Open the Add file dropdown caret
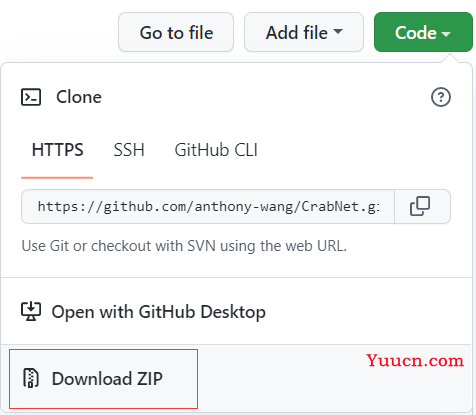The height and width of the screenshot is (415, 476). (x=338, y=31)
